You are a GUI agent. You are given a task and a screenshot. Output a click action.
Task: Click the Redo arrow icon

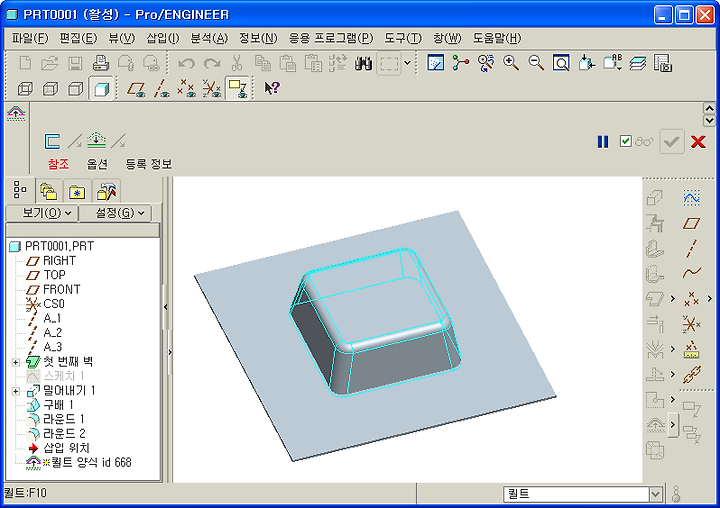point(212,63)
